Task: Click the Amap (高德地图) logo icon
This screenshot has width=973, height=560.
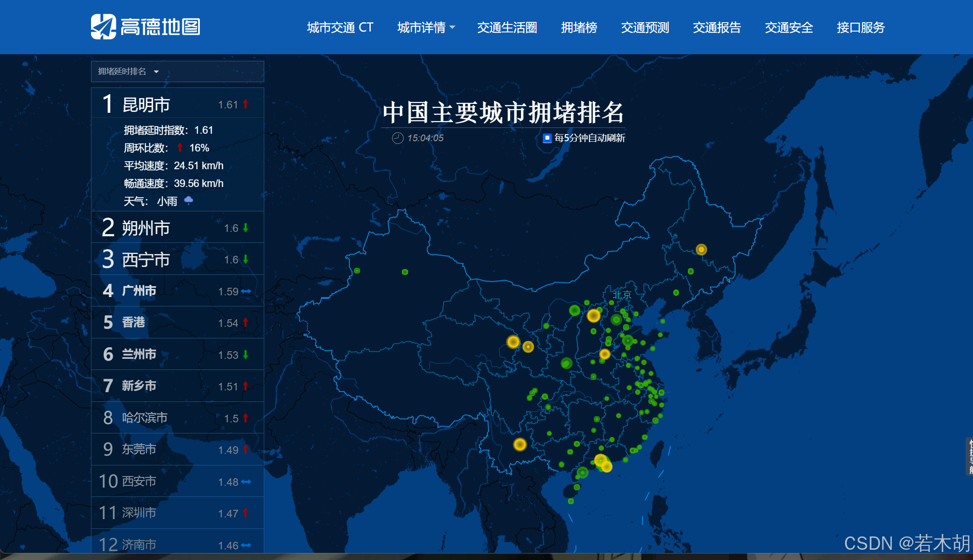Action: click(103, 27)
